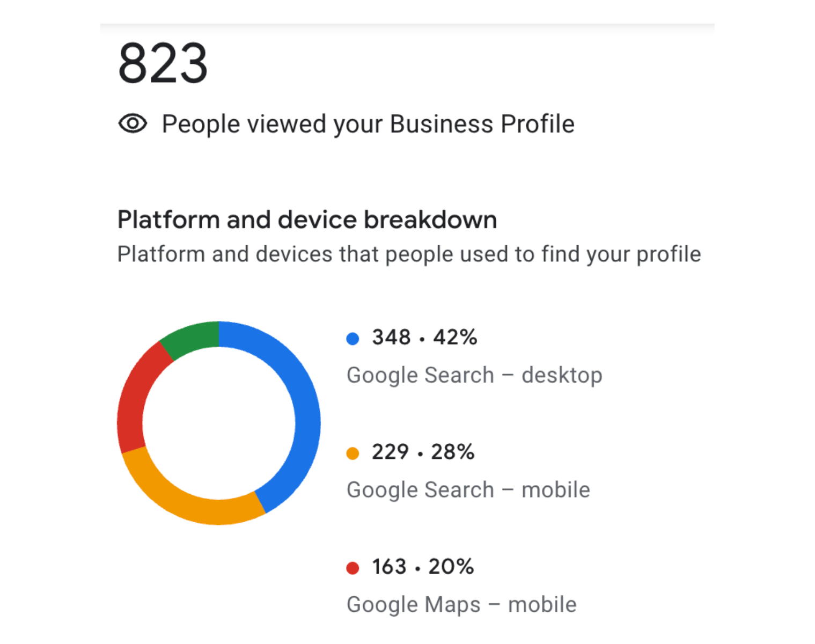Click the '229 · 28%' legend value
Viewport: 815px width, 644px height.
tap(423, 452)
